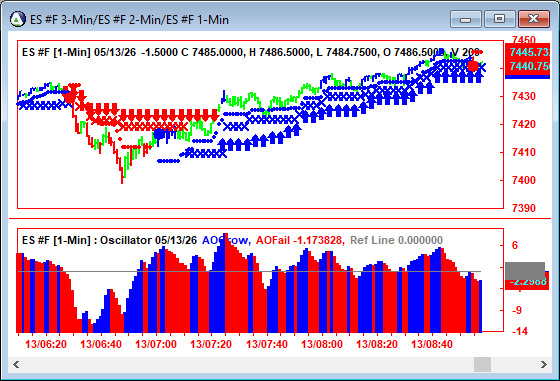
Task: Click the oscillator axis value -14
Action: (x=519, y=332)
